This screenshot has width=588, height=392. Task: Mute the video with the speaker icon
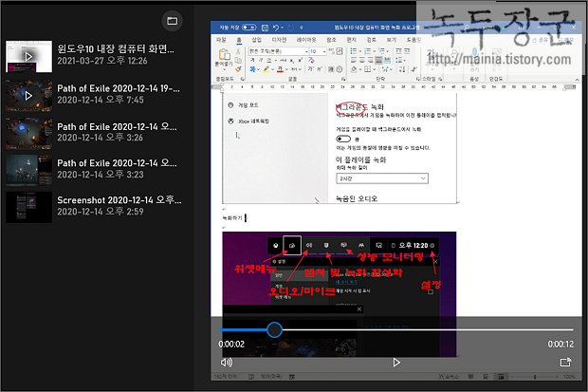(227, 363)
